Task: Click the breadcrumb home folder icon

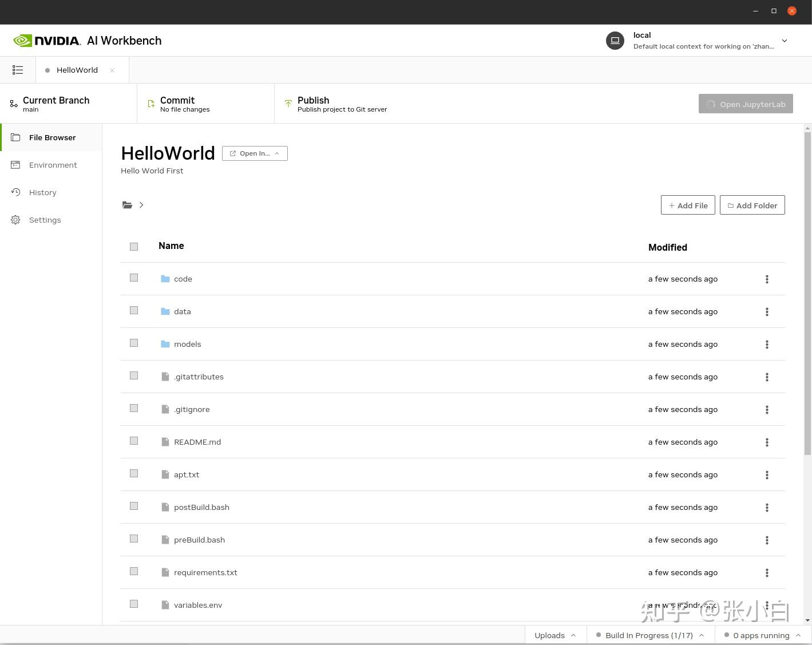Action: (x=127, y=205)
